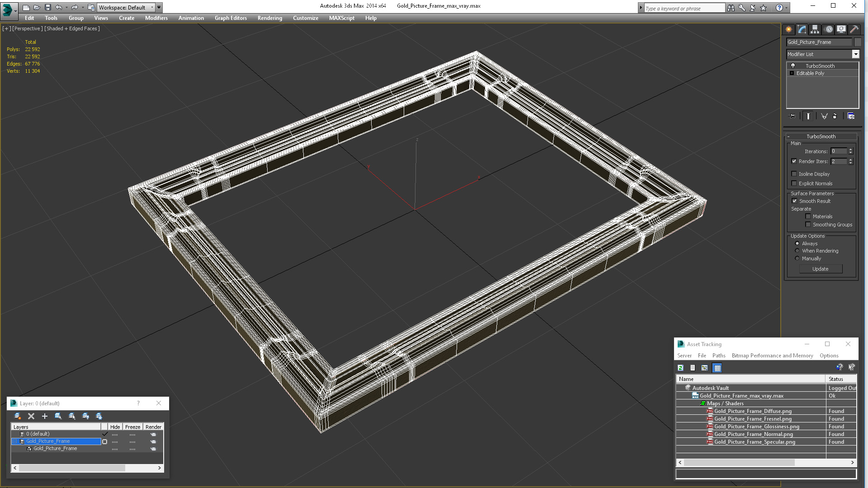This screenshot has width=868, height=488.
Task: Click Refresh icon in Asset Tracking toolbar
Action: [x=680, y=368]
